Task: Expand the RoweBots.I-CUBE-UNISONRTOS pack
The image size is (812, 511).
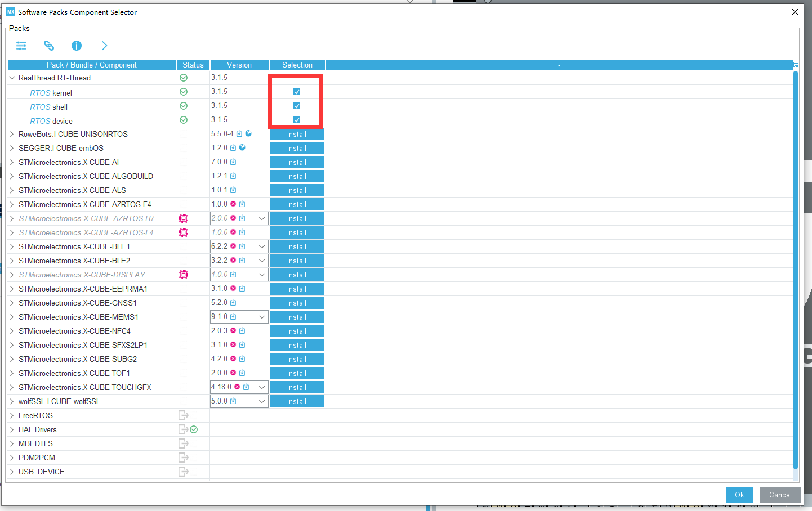Action: pos(12,134)
